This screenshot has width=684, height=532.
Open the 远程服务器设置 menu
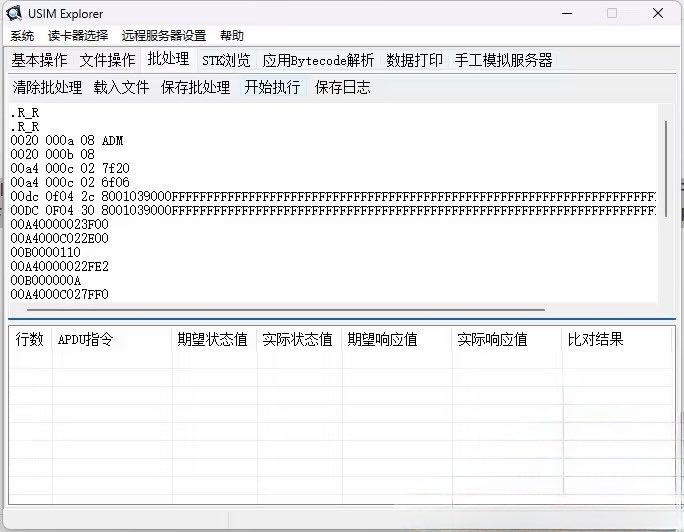164,35
